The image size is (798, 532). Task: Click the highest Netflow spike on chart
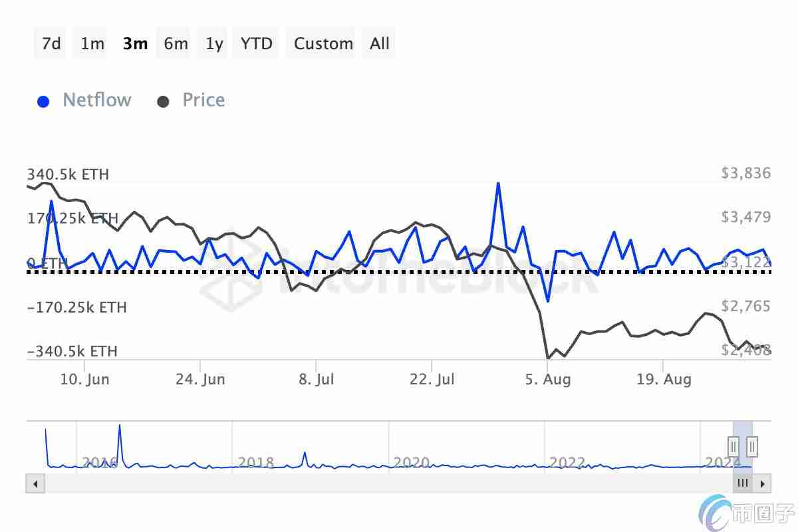[x=498, y=184]
